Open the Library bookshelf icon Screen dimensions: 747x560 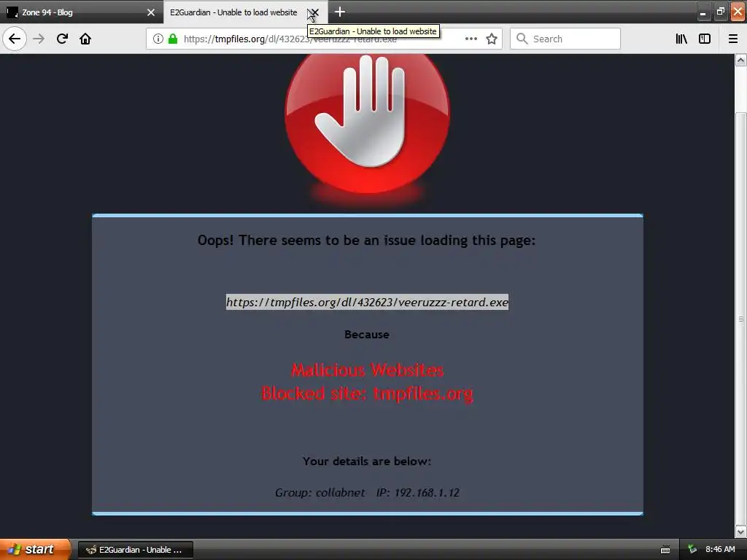pyautogui.click(x=681, y=39)
